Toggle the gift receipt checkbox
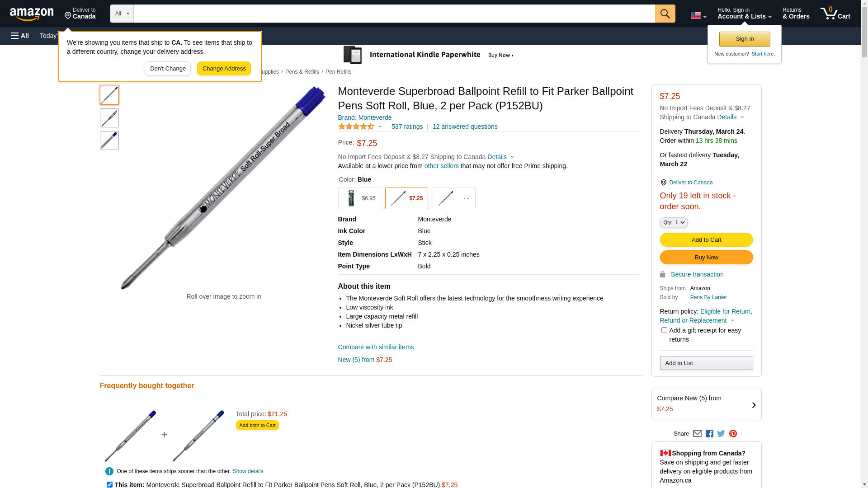This screenshot has width=868, height=488. point(664,330)
